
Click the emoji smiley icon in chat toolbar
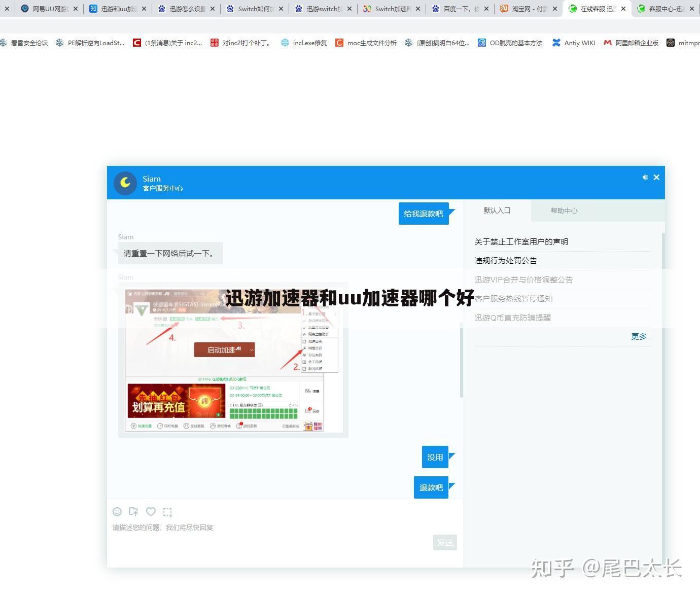(x=117, y=512)
